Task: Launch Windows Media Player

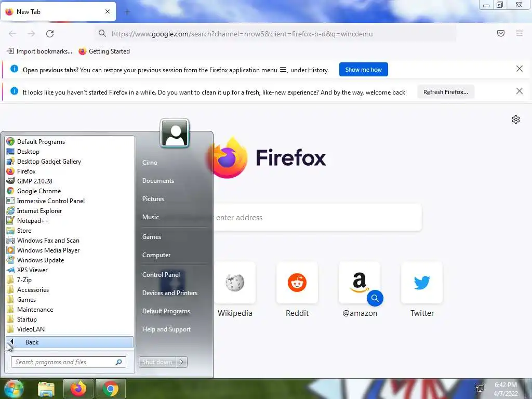Action: 70,250
